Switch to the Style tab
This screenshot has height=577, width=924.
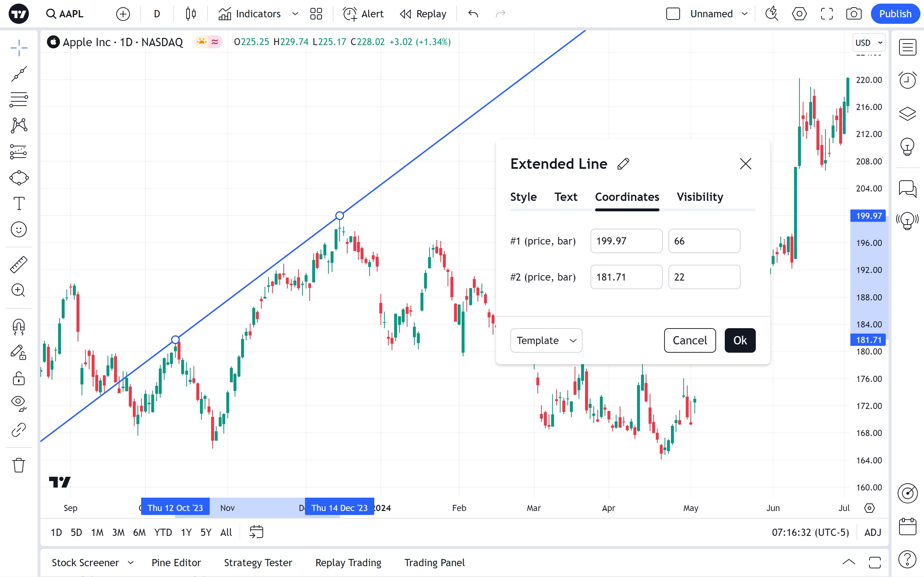(x=523, y=197)
